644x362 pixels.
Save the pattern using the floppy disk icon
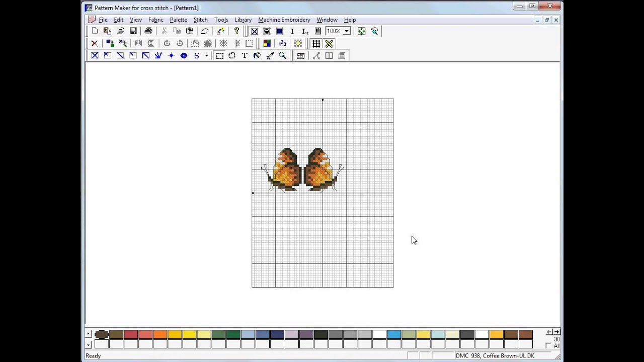tap(133, 31)
